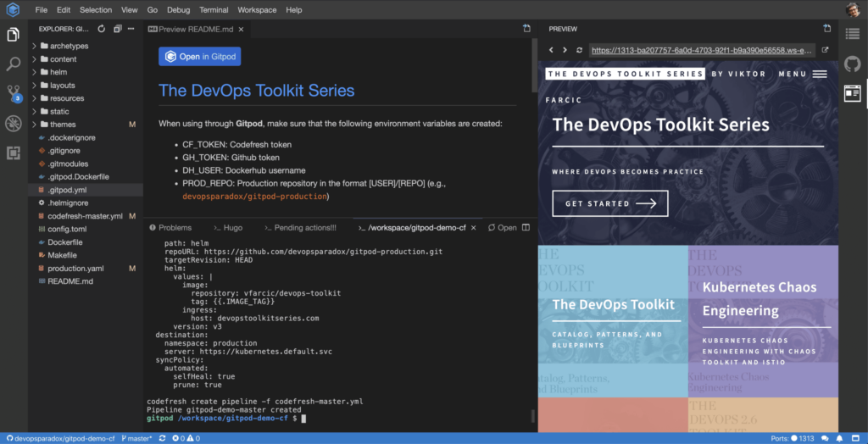Click devopsparadox/gitpod-demo-cf in status bar
Screen dimensions: 868x444
(60, 438)
